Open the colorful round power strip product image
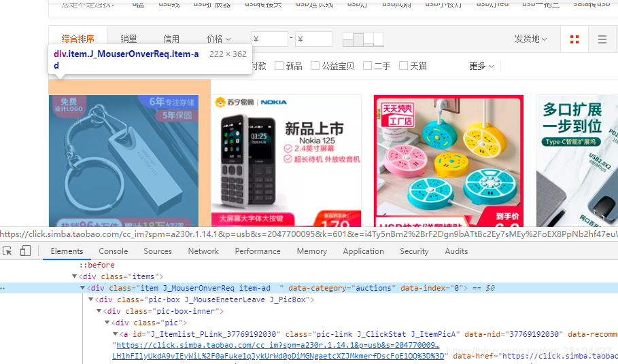 point(449,160)
